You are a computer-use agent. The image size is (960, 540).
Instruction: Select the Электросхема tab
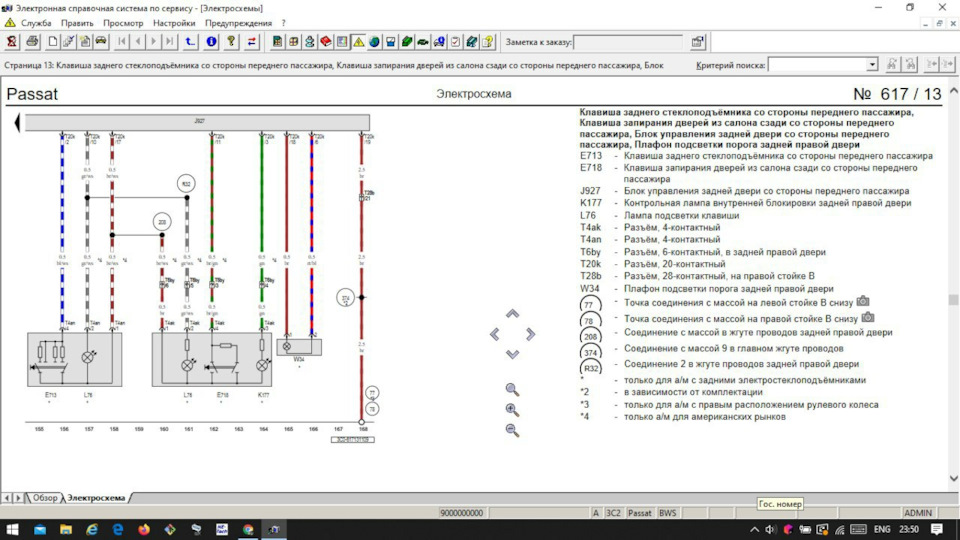pyautogui.click(x=96, y=498)
